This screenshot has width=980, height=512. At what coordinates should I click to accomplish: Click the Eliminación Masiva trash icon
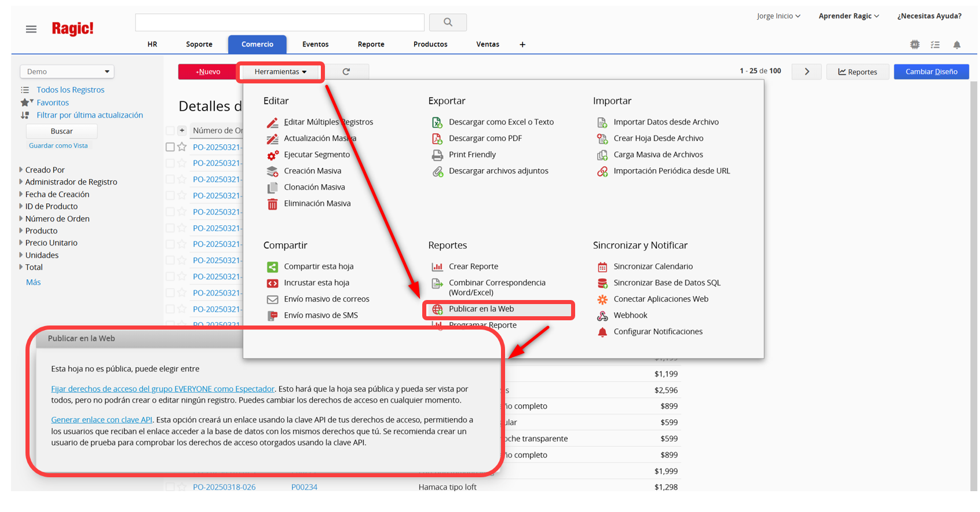pos(272,204)
